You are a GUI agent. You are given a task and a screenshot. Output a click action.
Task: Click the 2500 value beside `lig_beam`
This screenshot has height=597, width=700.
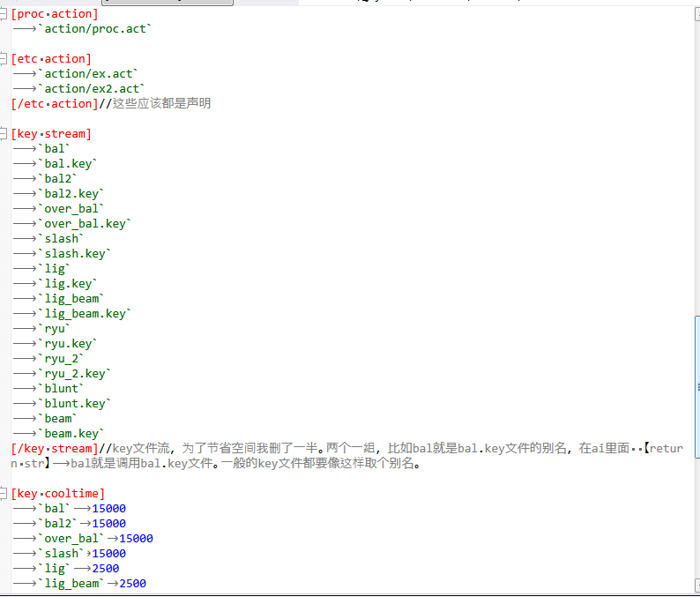(132, 584)
